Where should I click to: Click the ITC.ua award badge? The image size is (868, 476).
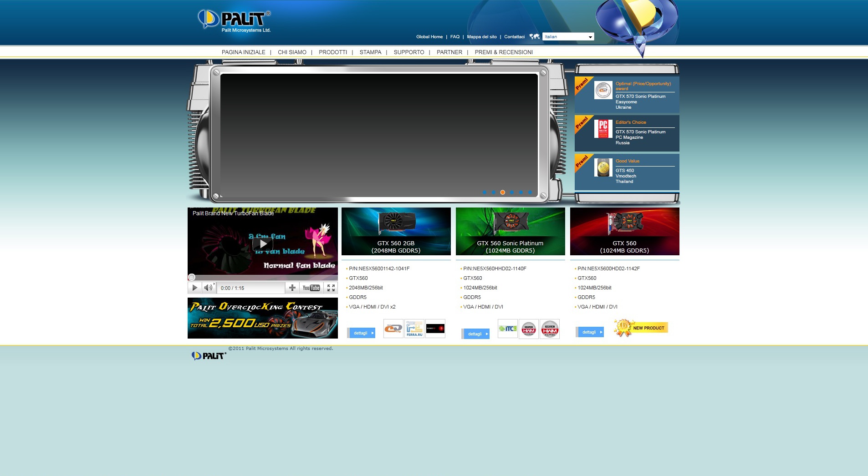tap(508, 329)
